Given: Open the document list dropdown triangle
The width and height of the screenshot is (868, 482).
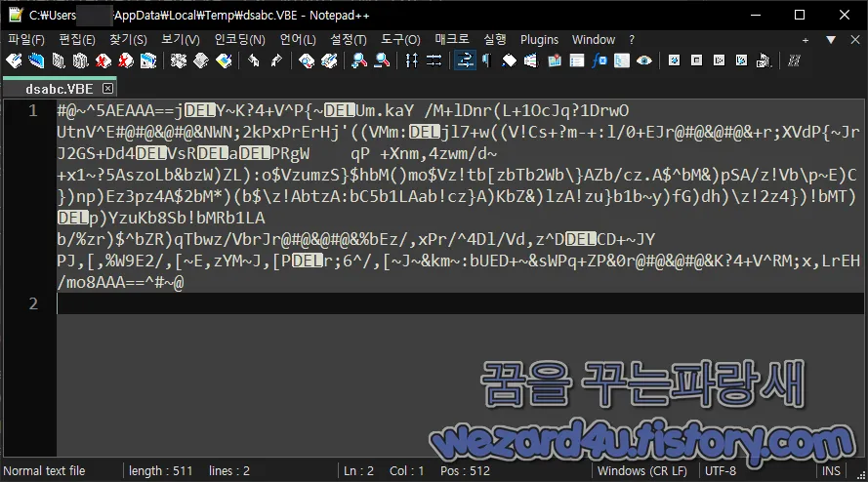Looking at the screenshot, I should click(x=830, y=40).
